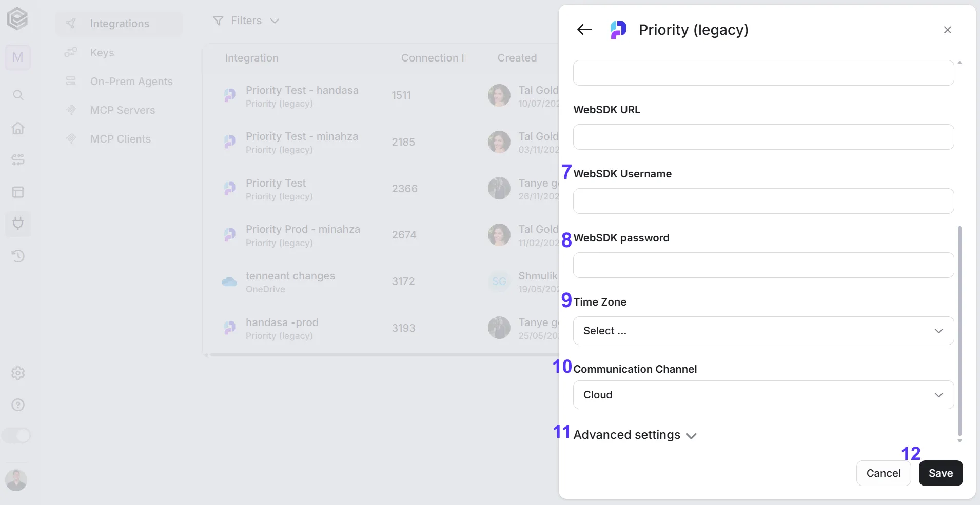Open the flows sliders icon in sidebar
This screenshot has height=505, width=980.
click(x=18, y=159)
